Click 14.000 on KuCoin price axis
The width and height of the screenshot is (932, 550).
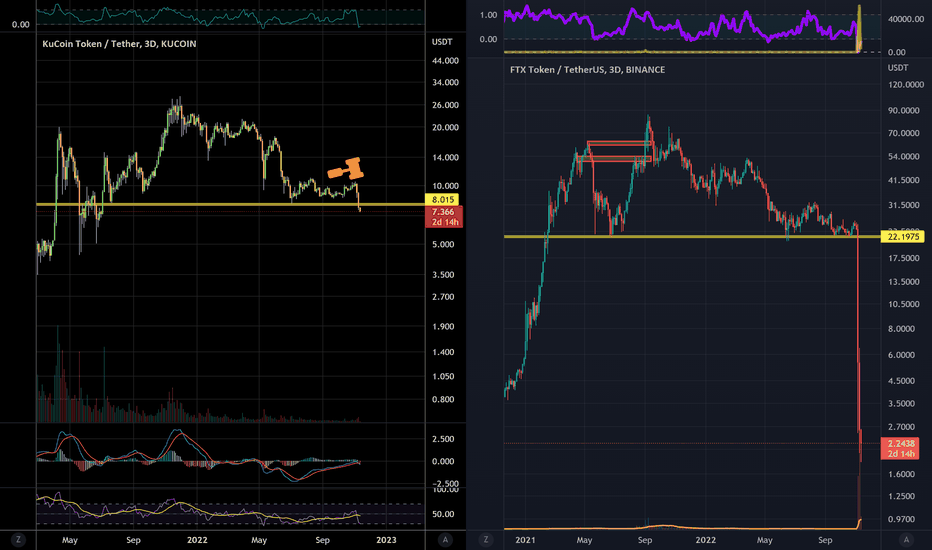coord(445,158)
